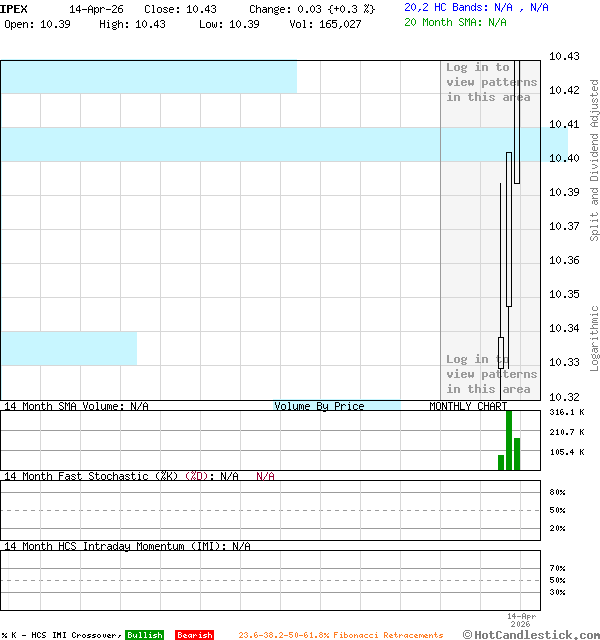Click the first small candlestick near 10.33
This screenshot has height=640, width=600.
[x=501, y=350]
